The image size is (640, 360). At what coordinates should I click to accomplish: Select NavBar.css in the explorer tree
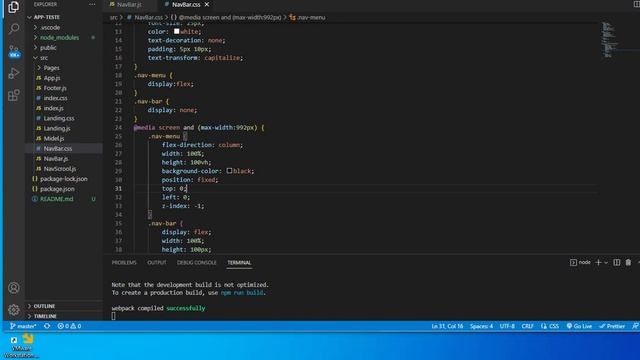pyautogui.click(x=58, y=149)
